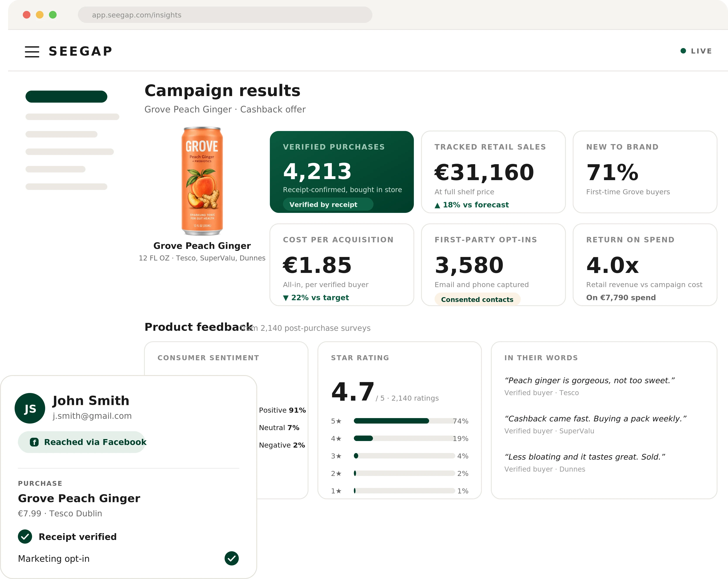
Task: Click the yellow minimize window button
Action: pos(40,15)
